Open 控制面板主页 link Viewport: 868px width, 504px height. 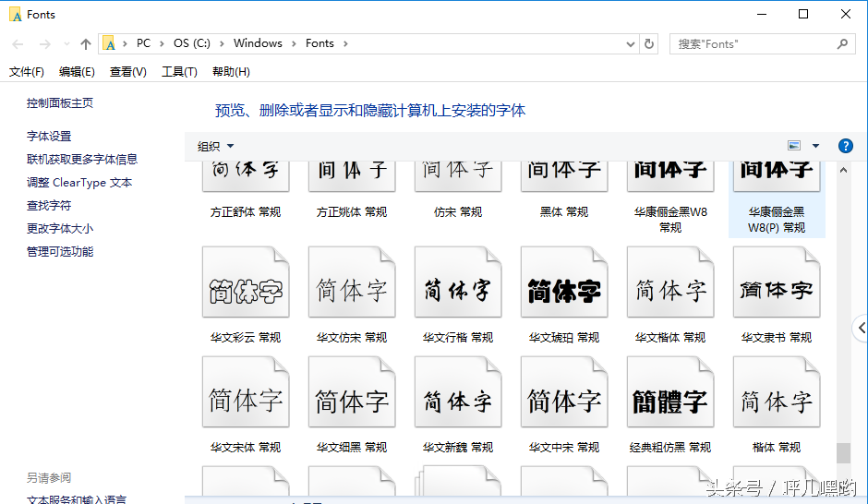tap(60, 102)
